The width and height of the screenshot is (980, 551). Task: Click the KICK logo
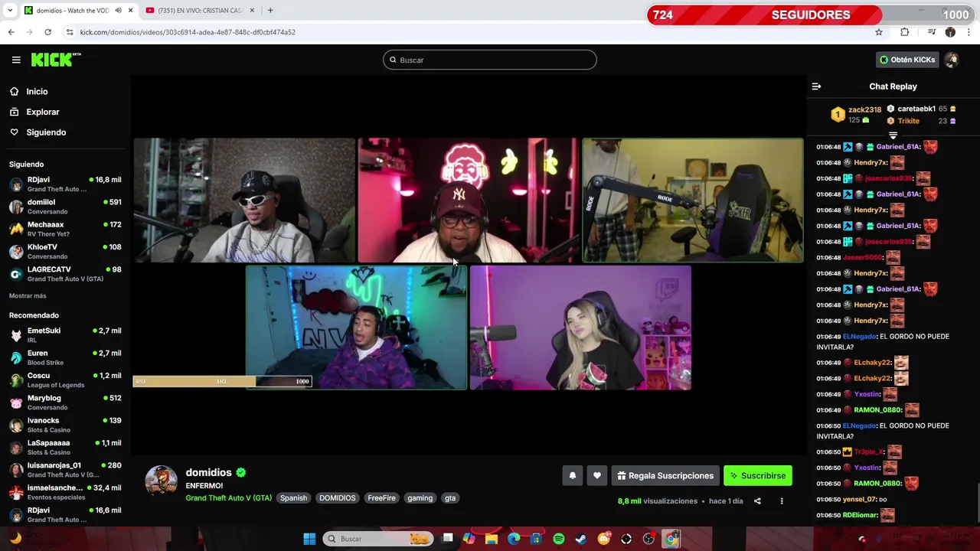tap(55, 60)
